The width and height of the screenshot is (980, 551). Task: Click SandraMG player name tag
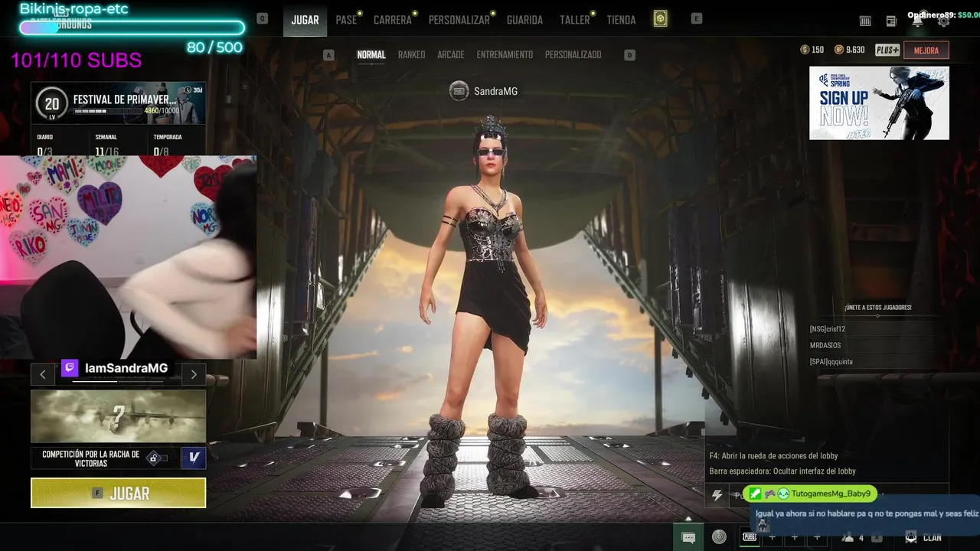tap(495, 91)
